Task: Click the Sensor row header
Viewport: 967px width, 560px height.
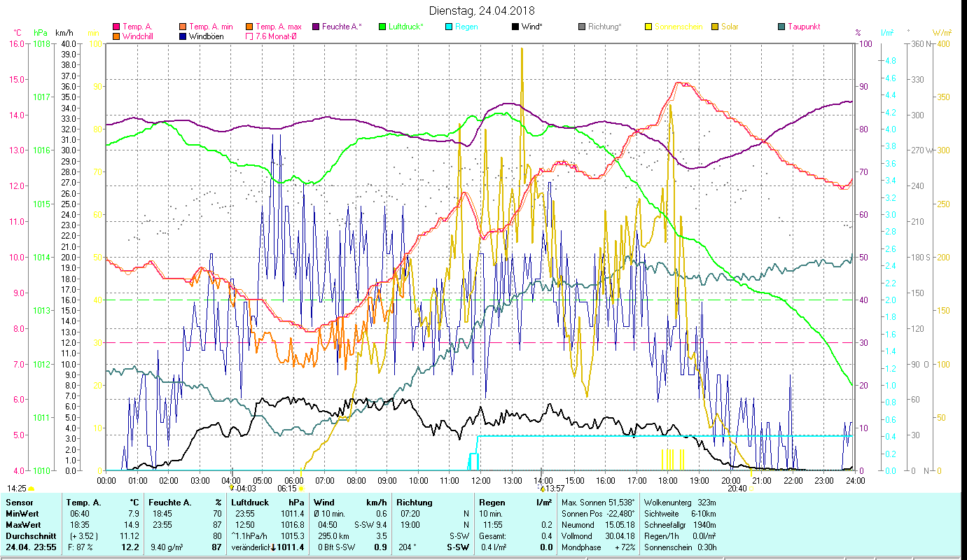Action: coord(19,503)
